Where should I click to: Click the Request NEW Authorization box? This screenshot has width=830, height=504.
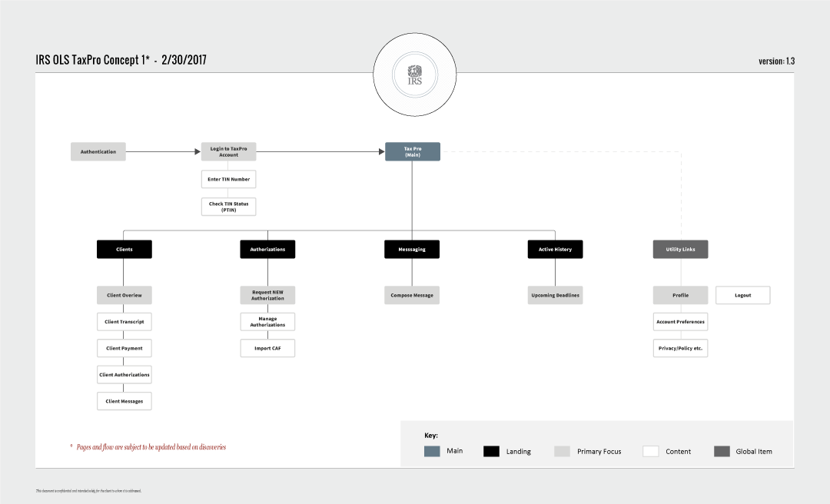[x=267, y=294]
